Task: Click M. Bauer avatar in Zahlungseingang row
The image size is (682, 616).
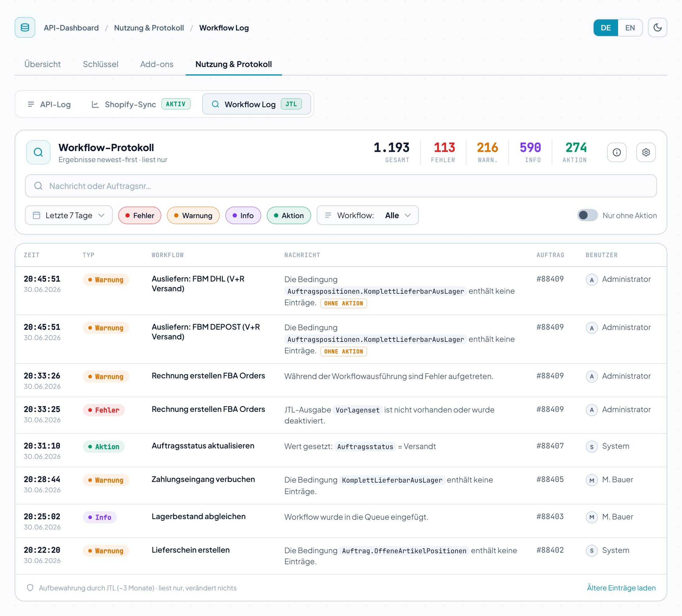Action: [592, 480]
